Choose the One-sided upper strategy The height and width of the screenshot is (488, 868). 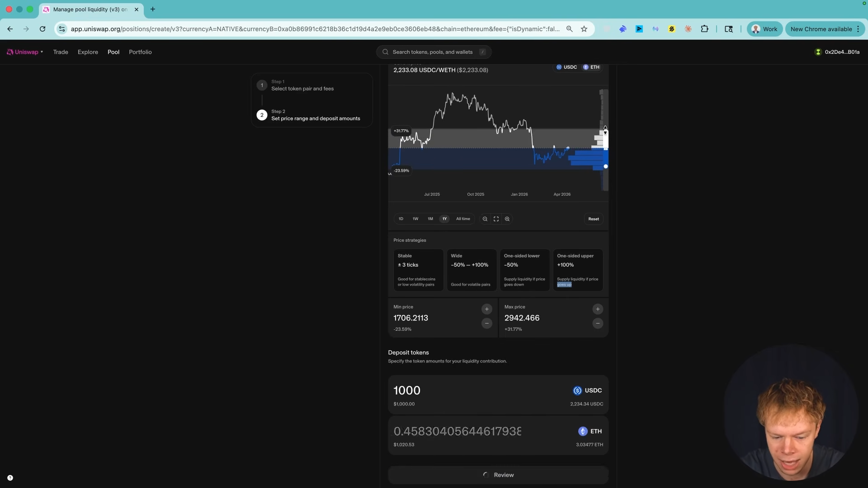point(578,270)
